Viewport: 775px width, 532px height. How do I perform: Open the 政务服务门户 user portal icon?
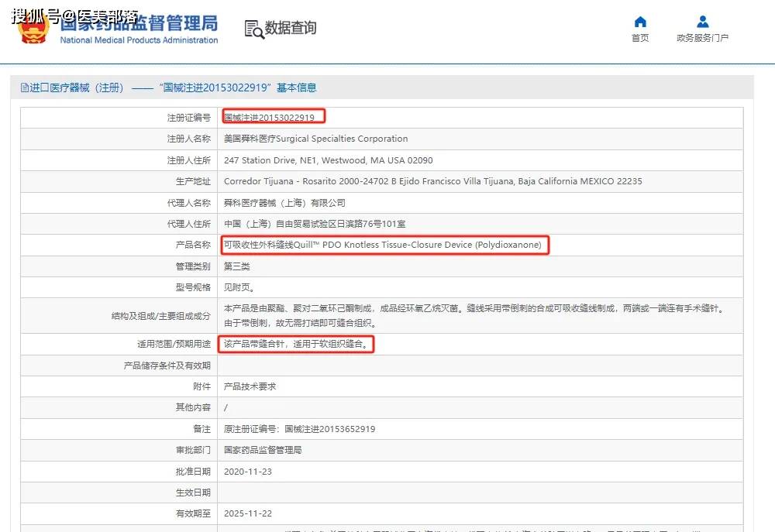click(702, 22)
